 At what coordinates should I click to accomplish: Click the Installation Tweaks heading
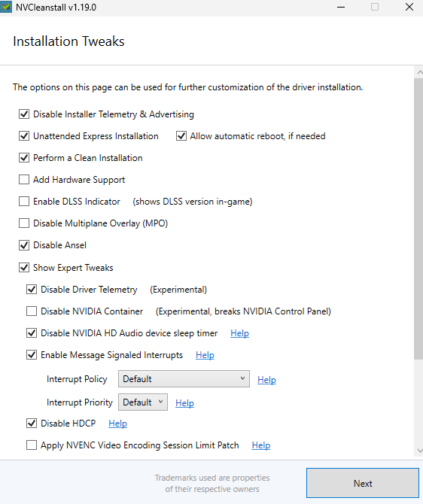tap(68, 41)
